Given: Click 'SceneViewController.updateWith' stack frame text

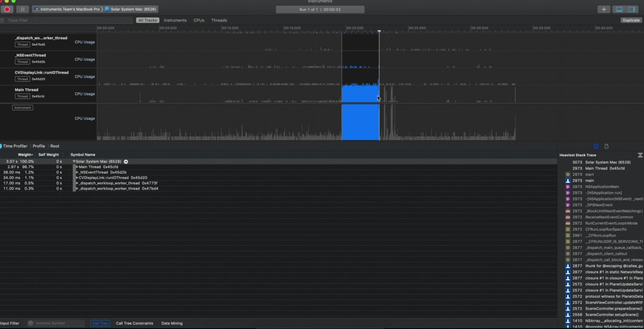Looking at the screenshot, I should [614, 303].
